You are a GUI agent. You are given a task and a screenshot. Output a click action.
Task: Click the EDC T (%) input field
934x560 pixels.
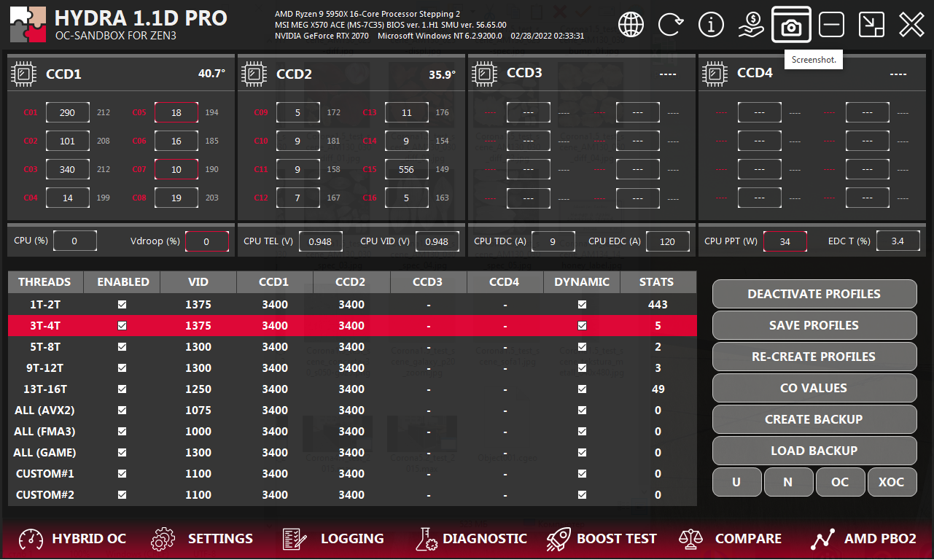click(x=898, y=241)
